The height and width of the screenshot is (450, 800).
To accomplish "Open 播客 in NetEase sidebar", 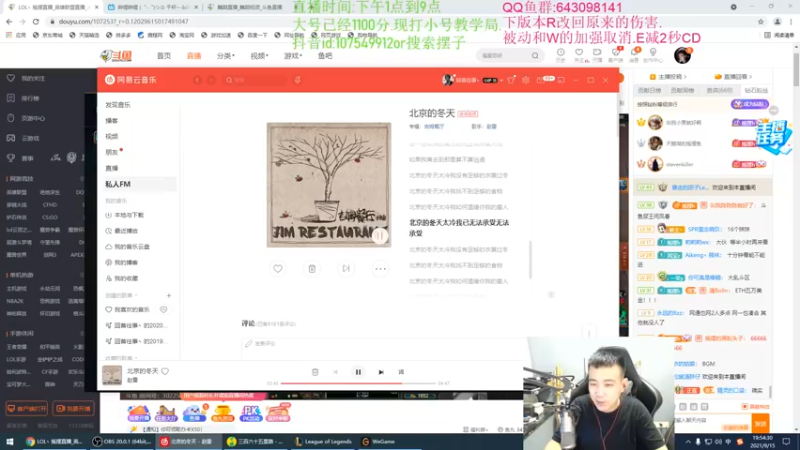I will [112, 120].
